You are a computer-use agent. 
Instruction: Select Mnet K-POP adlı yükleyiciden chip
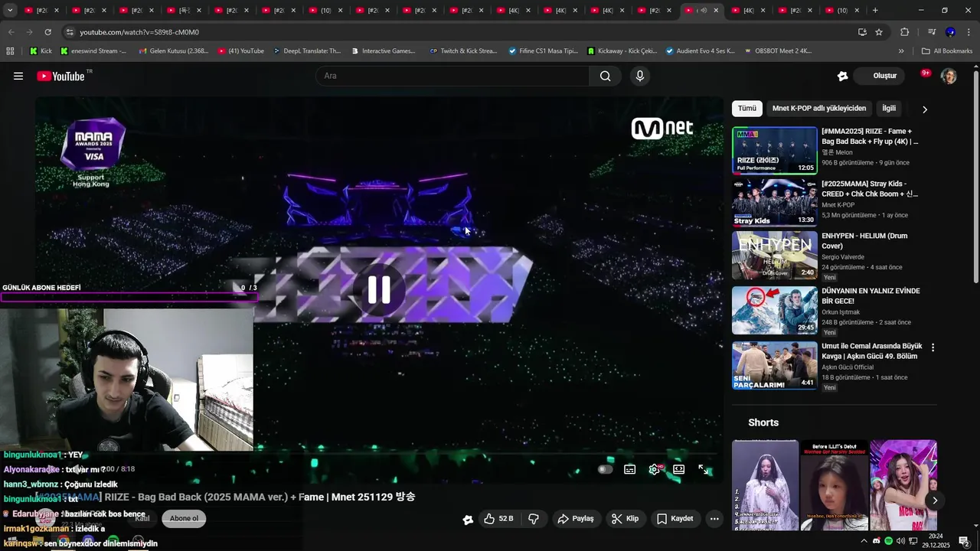(819, 109)
